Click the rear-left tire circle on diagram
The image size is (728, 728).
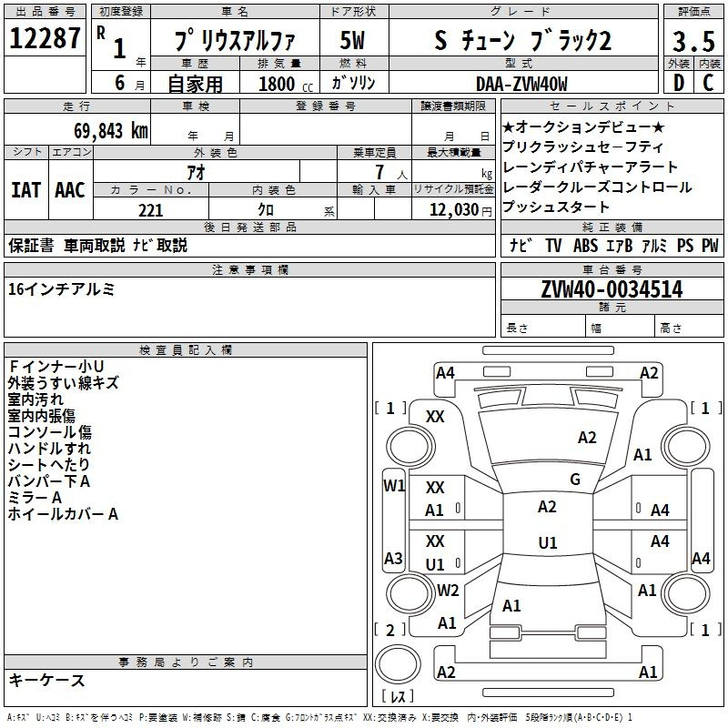coord(410,593)
